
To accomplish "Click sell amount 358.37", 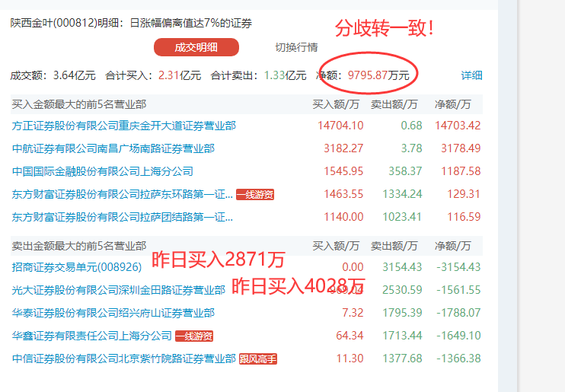I will 405,171.
